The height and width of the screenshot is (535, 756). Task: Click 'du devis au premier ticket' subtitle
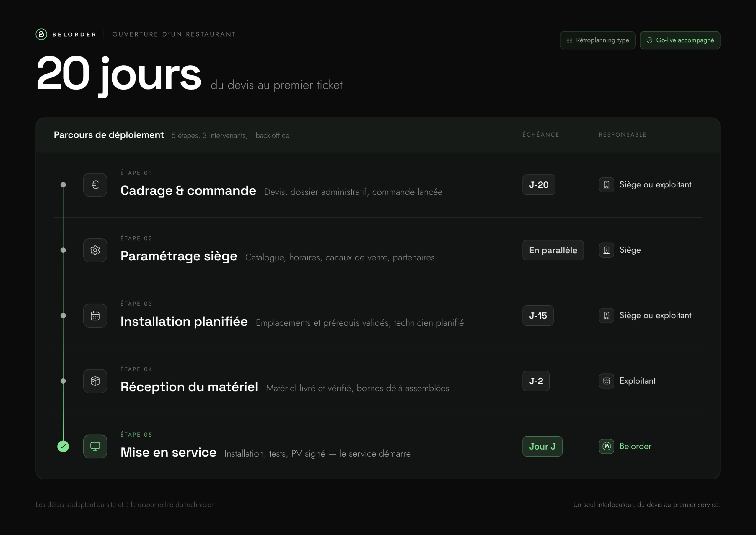pos(277,85)
